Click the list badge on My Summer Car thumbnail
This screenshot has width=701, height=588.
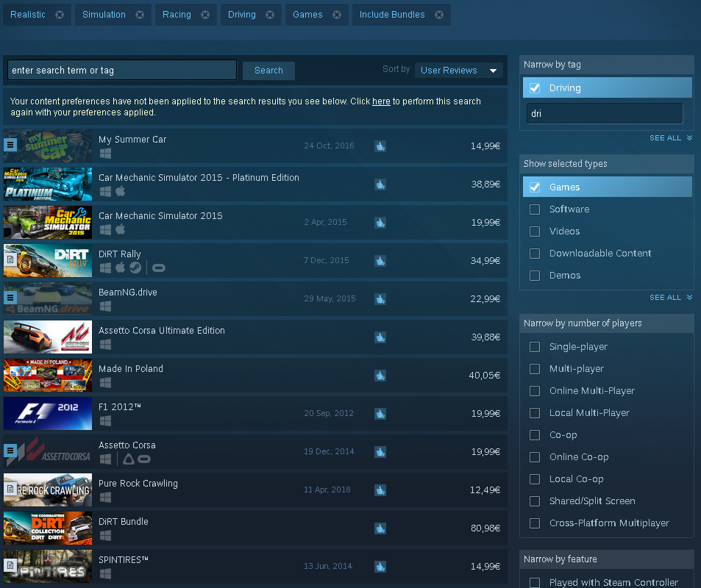point(10,144)
